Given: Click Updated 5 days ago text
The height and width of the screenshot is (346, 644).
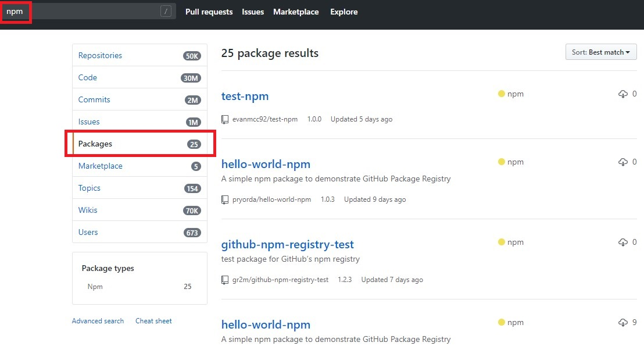Looking at the screenshot, I should point(362,119).
